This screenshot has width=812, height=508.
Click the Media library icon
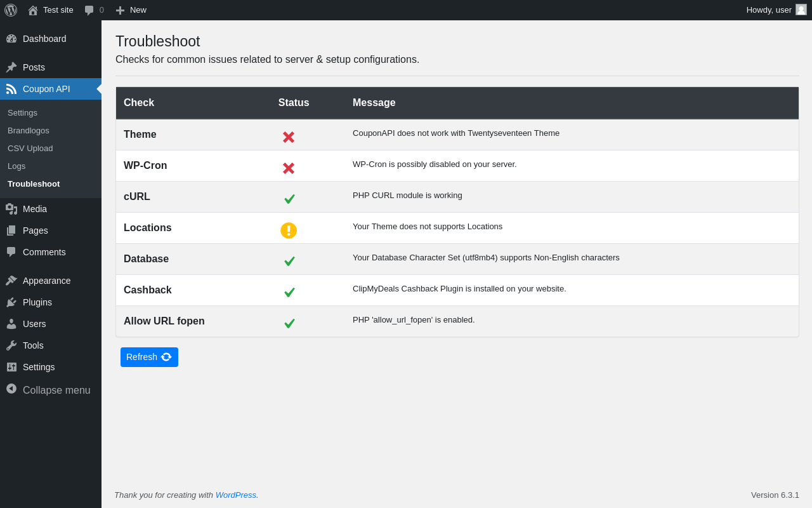click(x=11, y=209)
